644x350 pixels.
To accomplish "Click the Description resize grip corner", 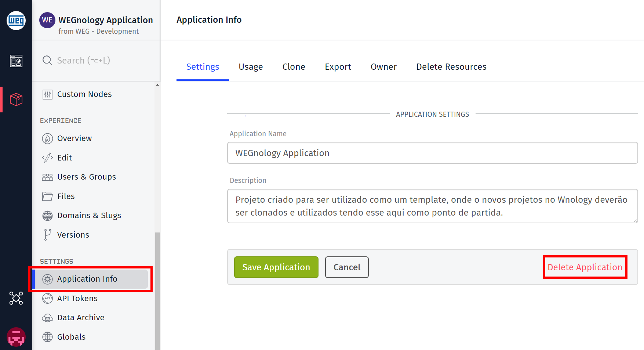I will tap(635, 220).
